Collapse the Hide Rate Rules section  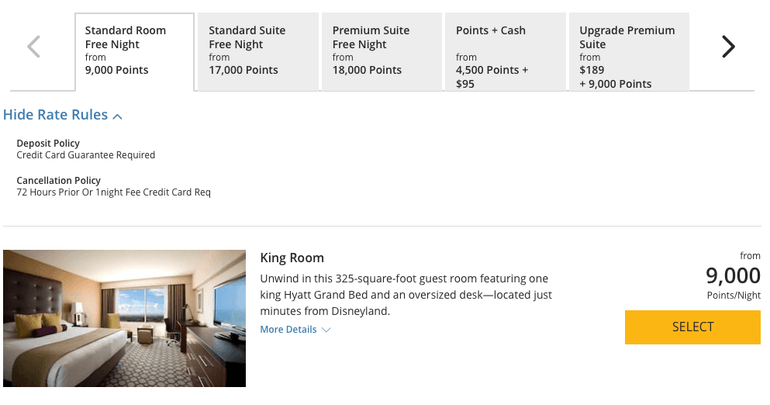coord(56,115)
